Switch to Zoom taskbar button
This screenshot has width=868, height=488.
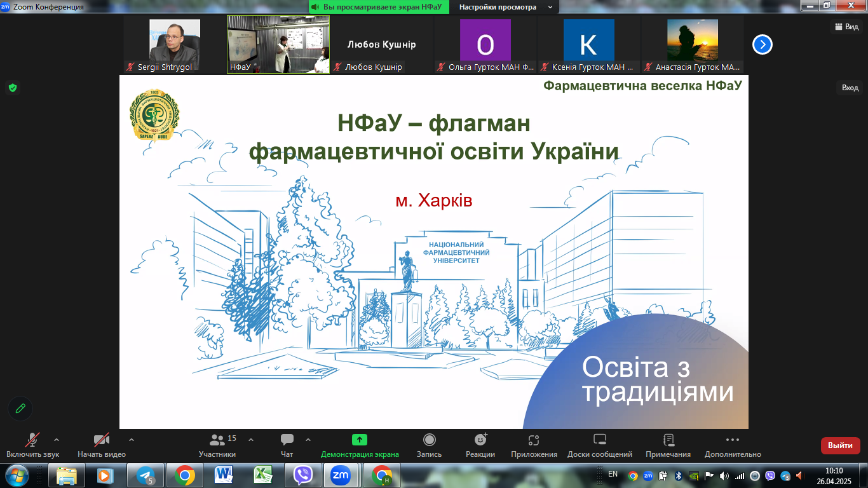[341, 475]
